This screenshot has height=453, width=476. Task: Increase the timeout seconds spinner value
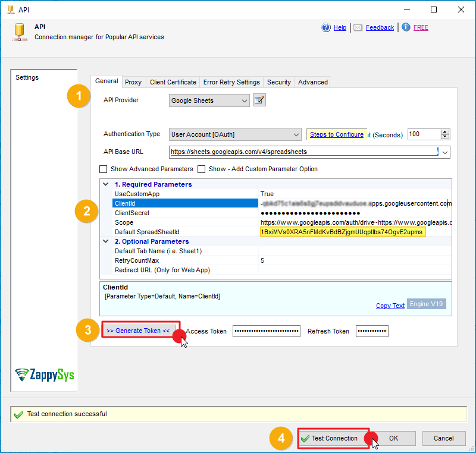coord(445,131)
